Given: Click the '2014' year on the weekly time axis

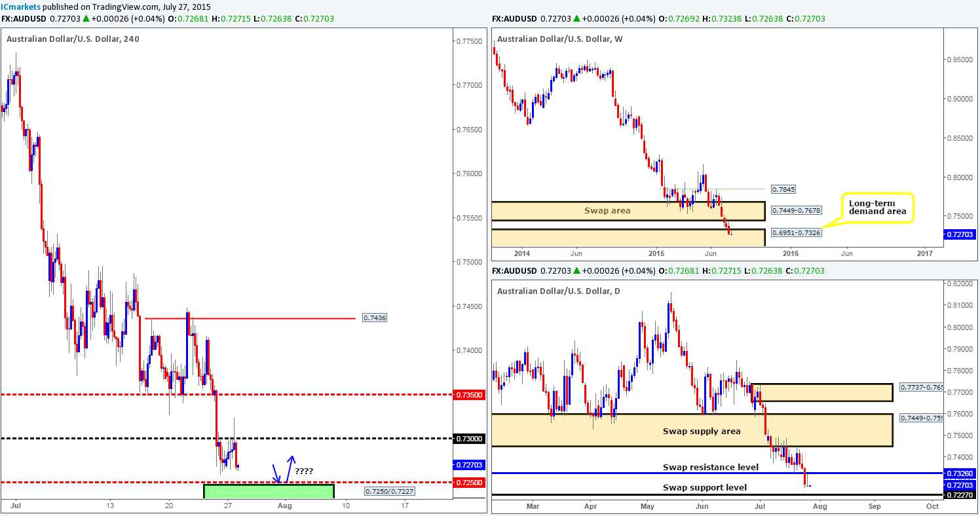Looking at the screenshot, I should [523, 253].
